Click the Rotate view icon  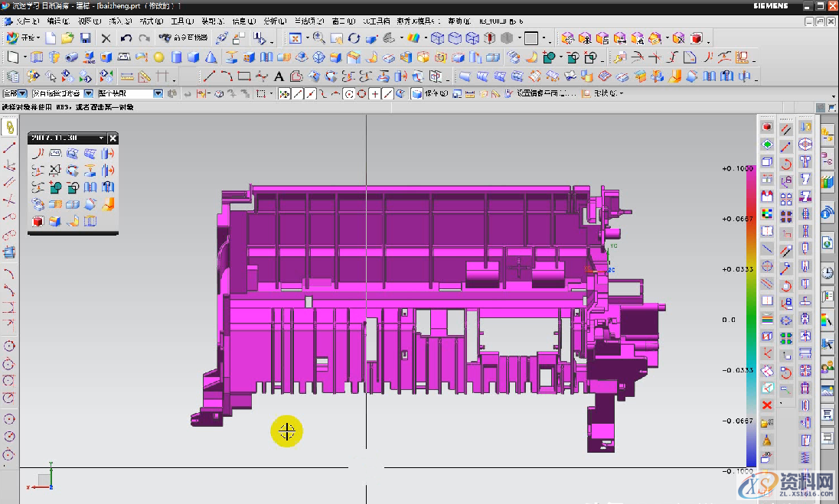tap(354, 38)
